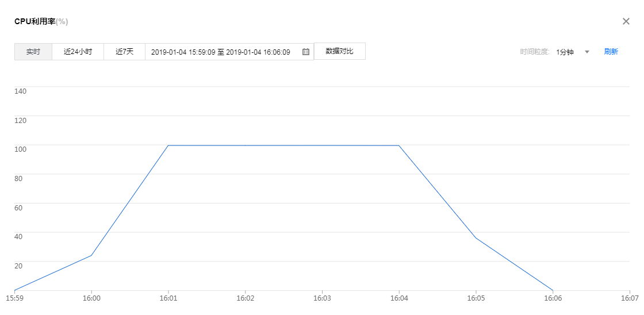Screen dimensions: 644x315
Task: Click the line's data point at 16:05
Action: (476, 237)
